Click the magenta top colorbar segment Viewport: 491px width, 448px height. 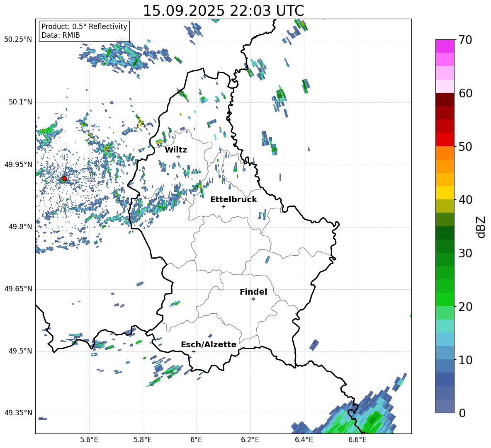445,46
